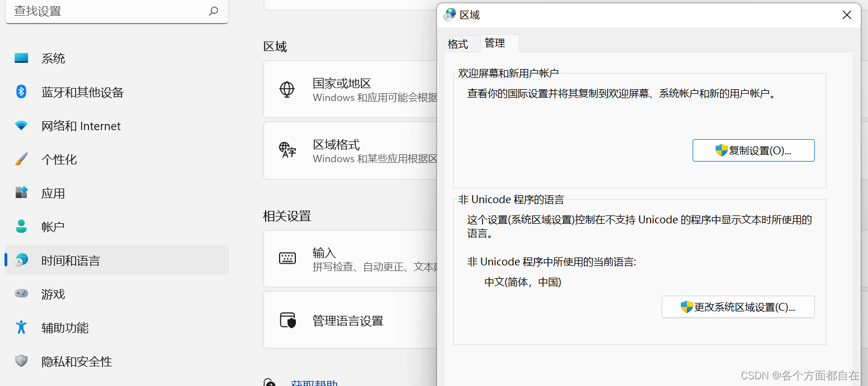Click the globe icon beside 国家或地区

point(287,90)
